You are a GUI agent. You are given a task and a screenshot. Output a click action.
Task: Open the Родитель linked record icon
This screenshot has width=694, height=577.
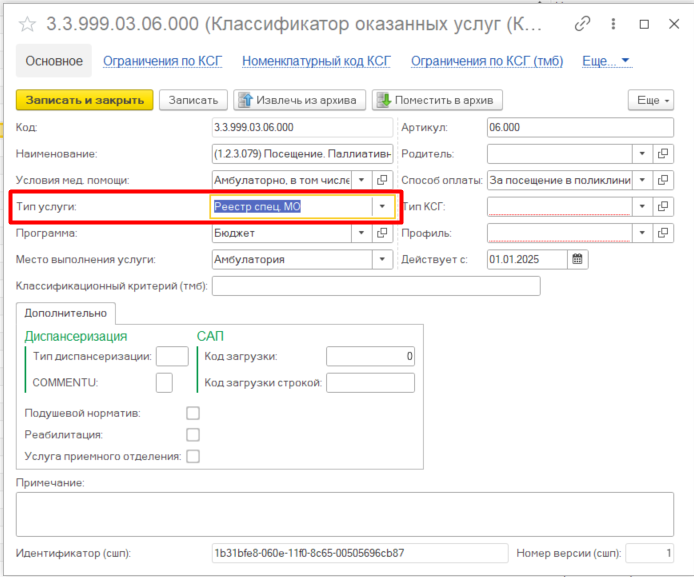pyautogui.click(x=663, y=154)
